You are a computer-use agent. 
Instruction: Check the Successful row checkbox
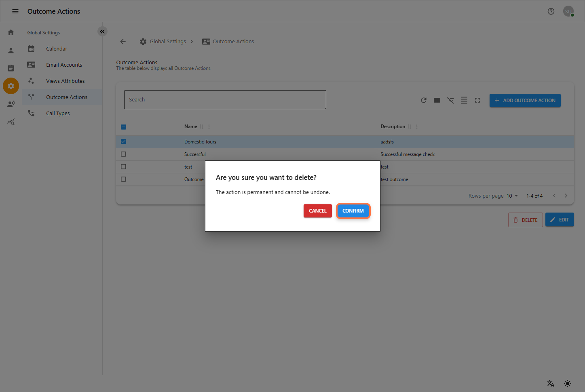point(123,154)
